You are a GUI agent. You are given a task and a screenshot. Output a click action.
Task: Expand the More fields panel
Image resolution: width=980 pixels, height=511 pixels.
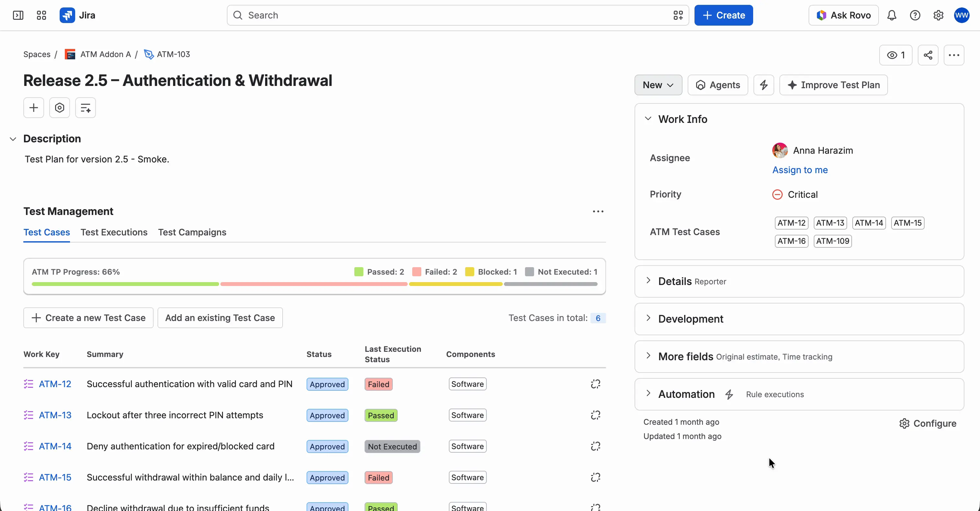click(x=648, y=356)
